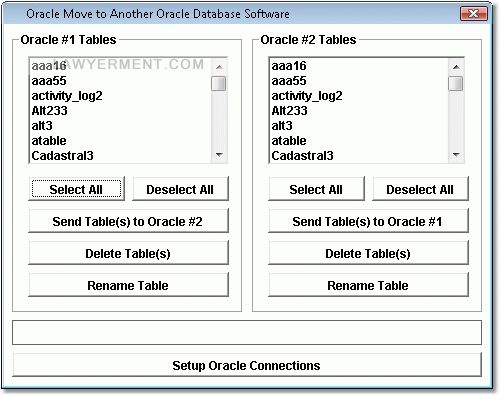
Task: Click scroll down arrow of Oracle #2 list
Action: (x=456, y=154)
